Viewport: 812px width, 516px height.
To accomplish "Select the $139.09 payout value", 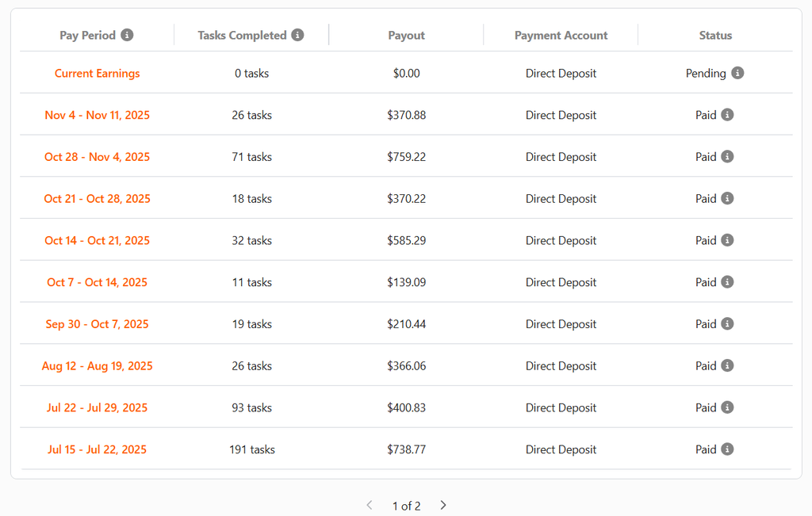I will [x=407, y=283].
